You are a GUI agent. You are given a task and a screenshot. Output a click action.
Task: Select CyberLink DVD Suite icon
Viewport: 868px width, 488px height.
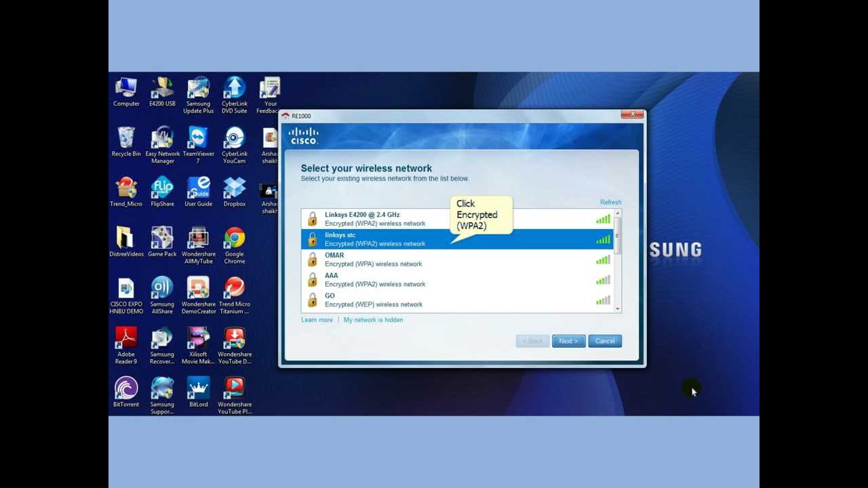pos(235,96)
